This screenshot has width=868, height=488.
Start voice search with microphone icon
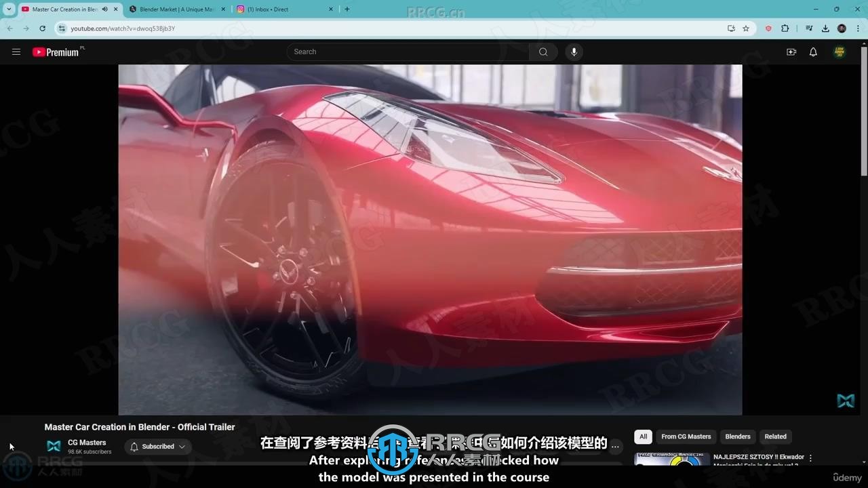pyautogui.click(x=574, y=52)
